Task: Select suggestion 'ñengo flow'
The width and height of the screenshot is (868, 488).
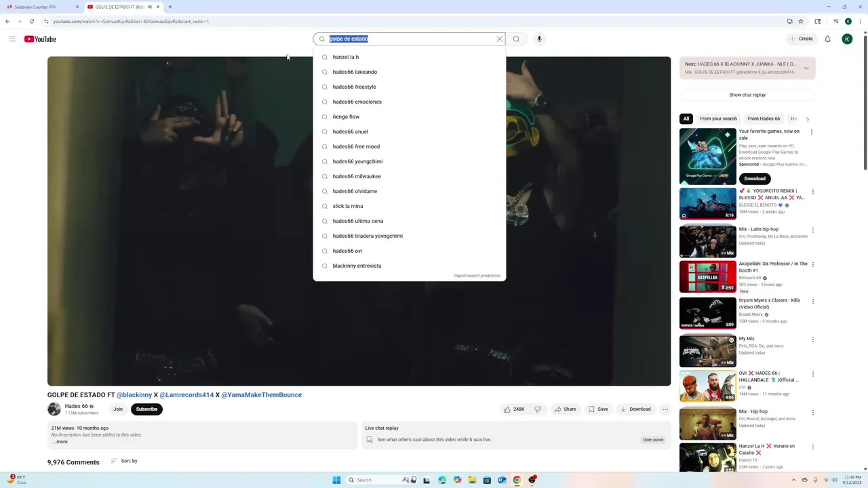Action: tap(410, 117)
